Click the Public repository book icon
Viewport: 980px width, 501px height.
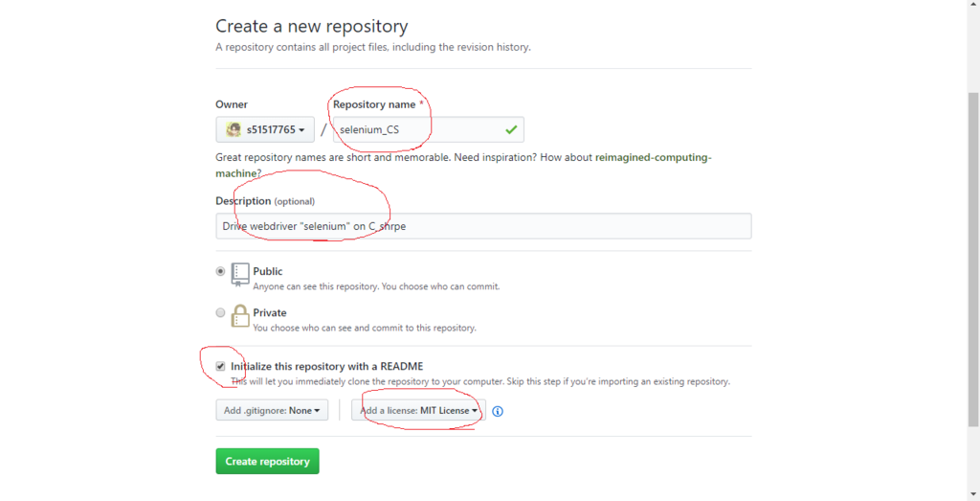click(240, 275)
